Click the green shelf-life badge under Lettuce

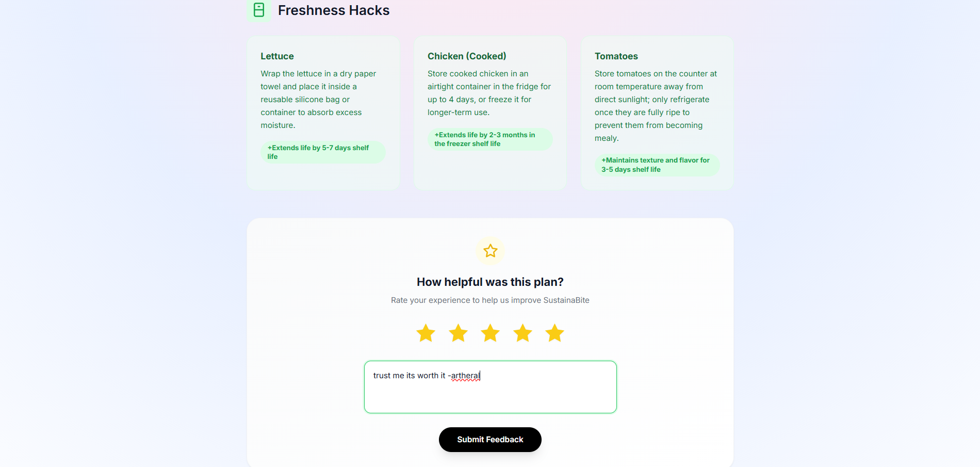coord(323,152)
